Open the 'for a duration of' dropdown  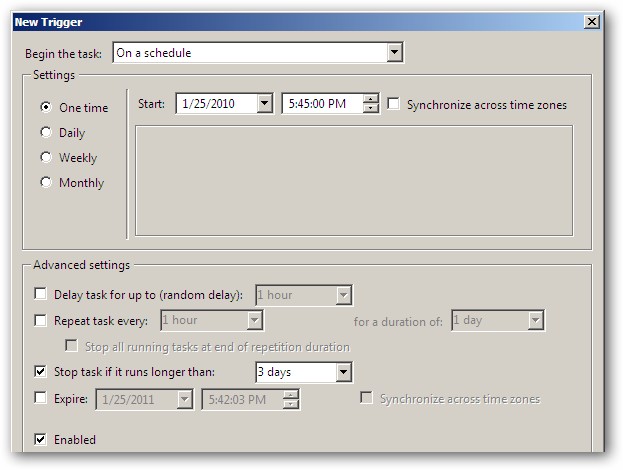(x=536, y=320)
